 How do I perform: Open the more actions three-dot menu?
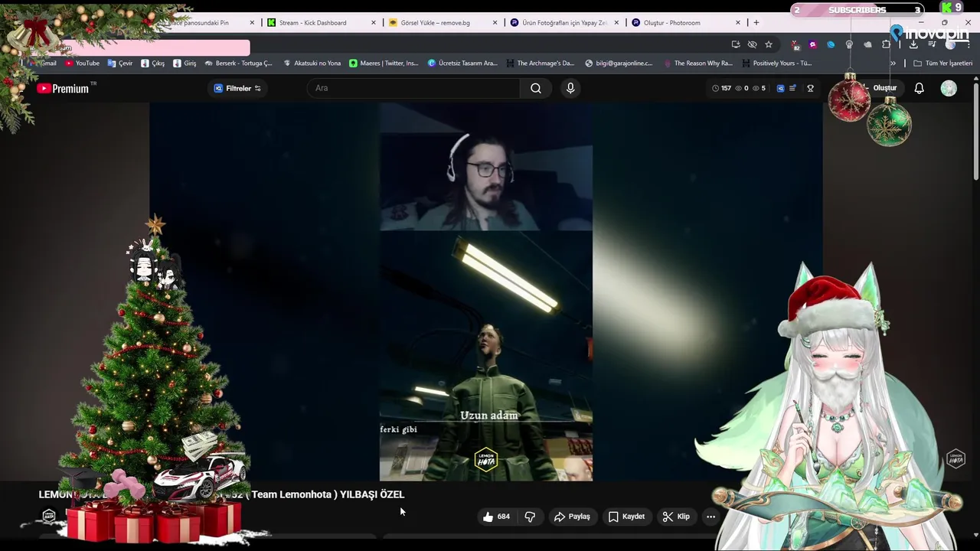(710, 517)
